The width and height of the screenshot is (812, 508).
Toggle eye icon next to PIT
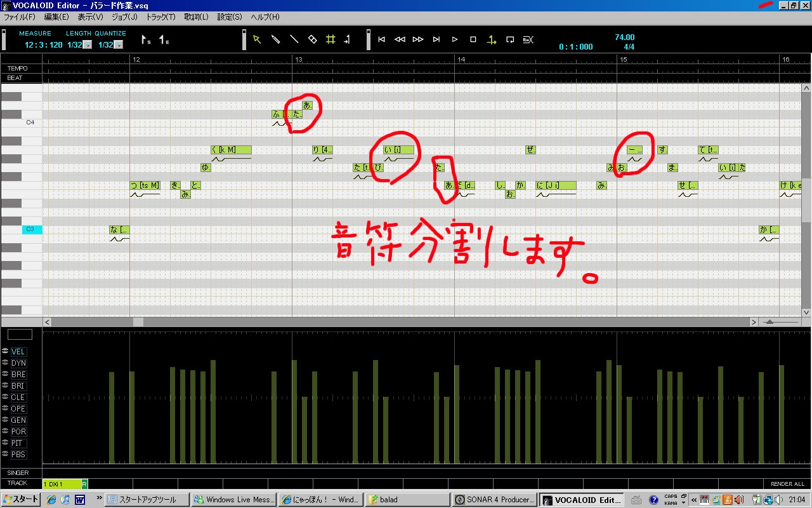tap(5, 443)
